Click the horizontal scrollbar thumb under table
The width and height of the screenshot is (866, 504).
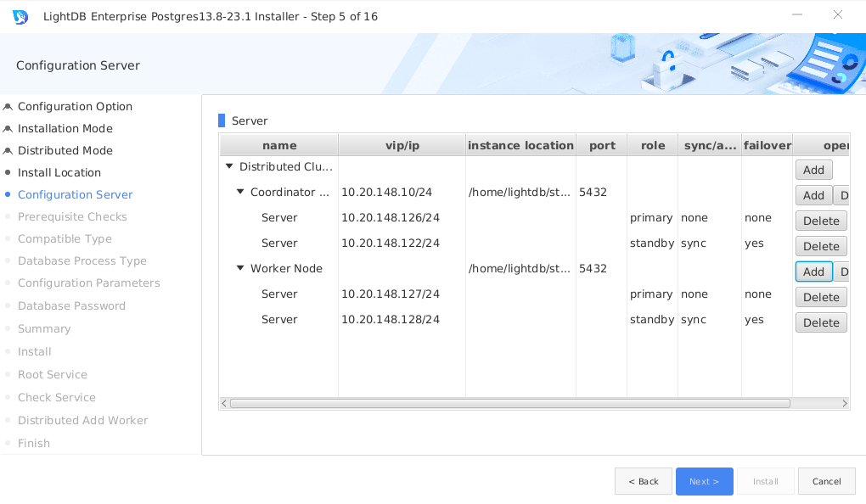(x=509, y=404)
